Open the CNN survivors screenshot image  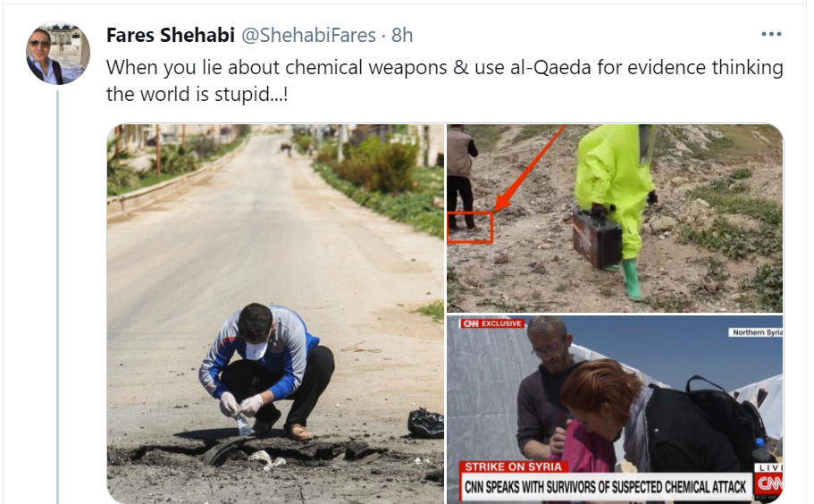[615, 409]
